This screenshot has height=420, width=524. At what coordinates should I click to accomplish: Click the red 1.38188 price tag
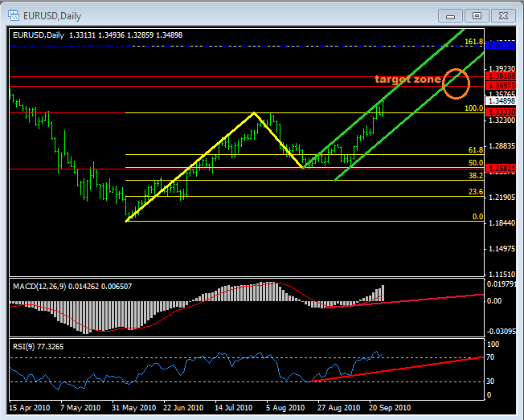(500, 76)
